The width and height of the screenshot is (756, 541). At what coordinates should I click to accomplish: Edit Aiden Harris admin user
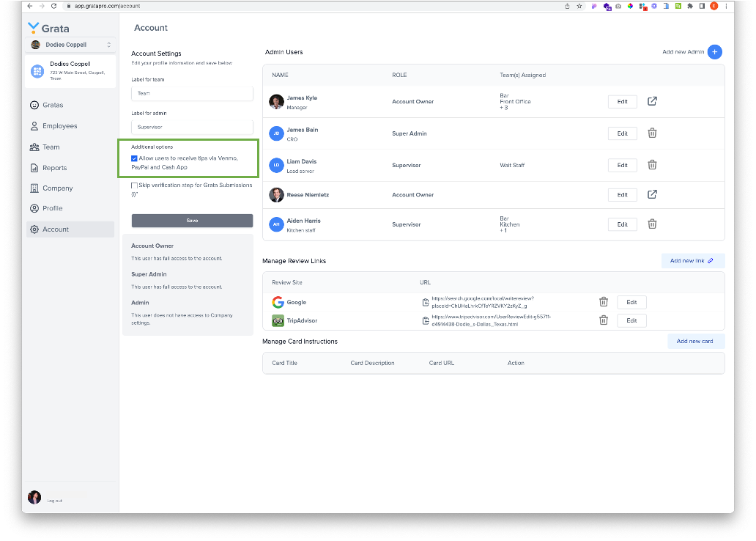[623, 224]
